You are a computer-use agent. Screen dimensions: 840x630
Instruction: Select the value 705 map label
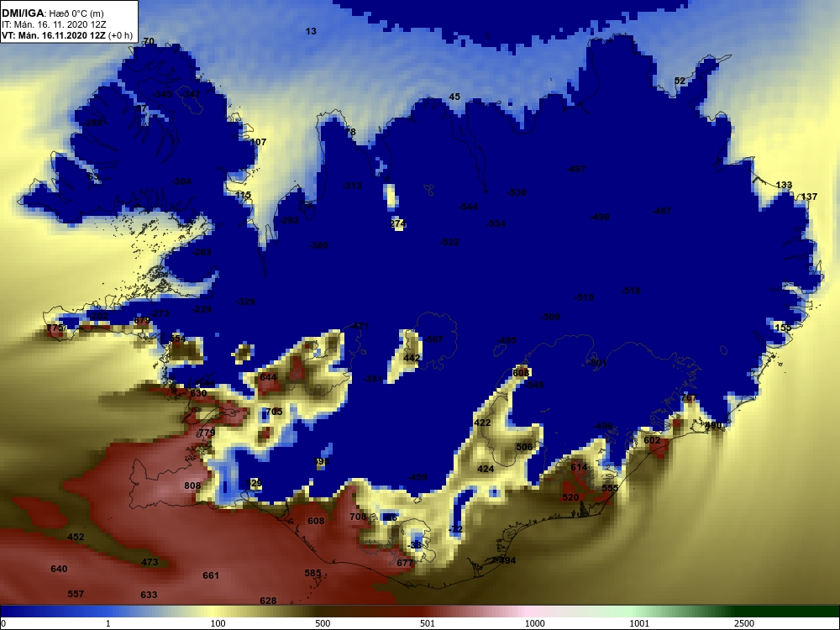[274, 412]
